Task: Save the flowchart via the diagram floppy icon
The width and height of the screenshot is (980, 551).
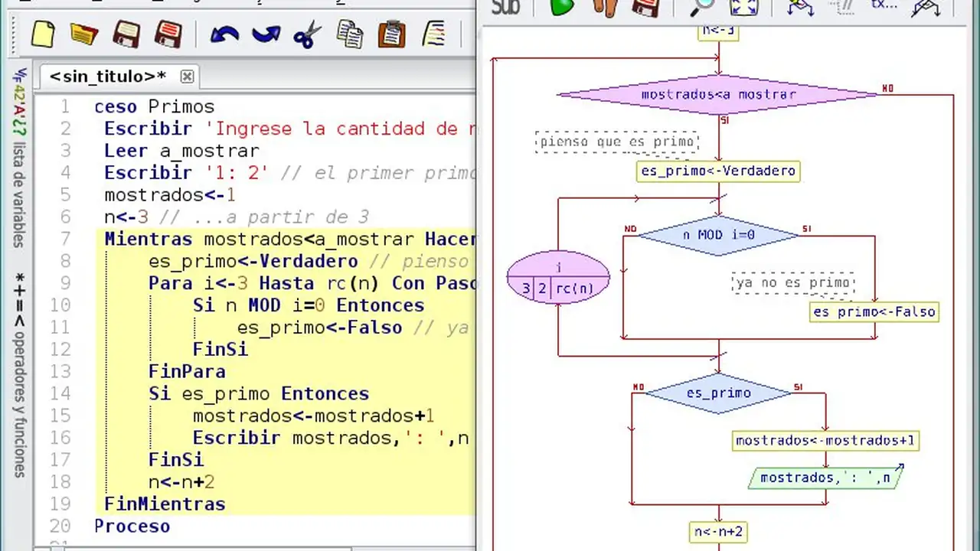Action: [646, 8]
